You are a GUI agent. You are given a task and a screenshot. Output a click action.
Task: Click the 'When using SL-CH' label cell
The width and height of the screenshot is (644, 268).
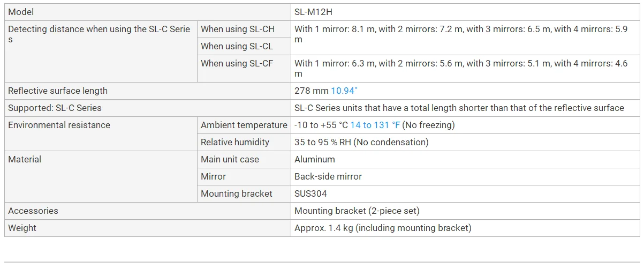pyautogui.click(x=237, y=29)
